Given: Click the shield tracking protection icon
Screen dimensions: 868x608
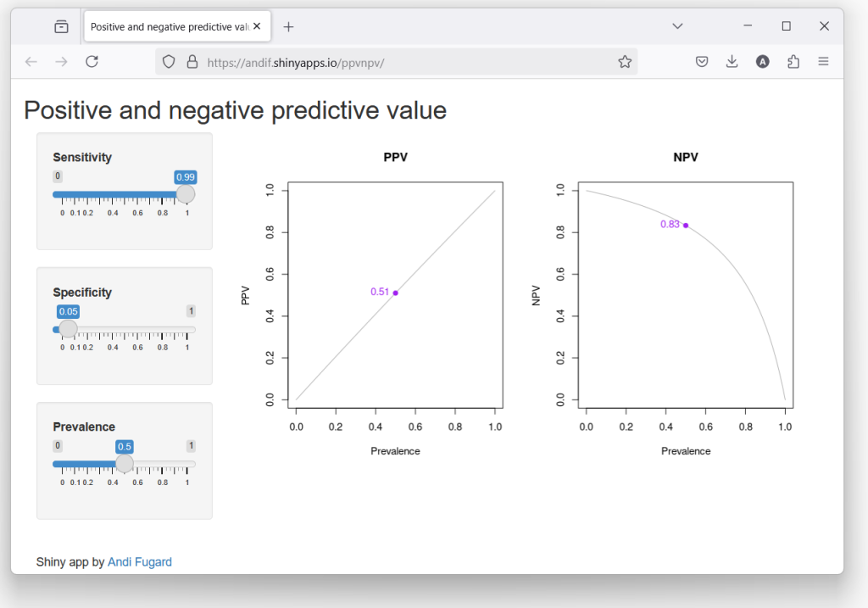Looking at the screenshot, I should pos(169,61).
